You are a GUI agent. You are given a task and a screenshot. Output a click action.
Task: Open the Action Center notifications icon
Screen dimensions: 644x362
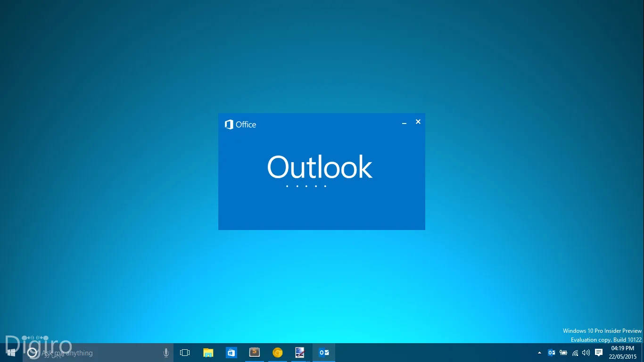pos(599,353)
